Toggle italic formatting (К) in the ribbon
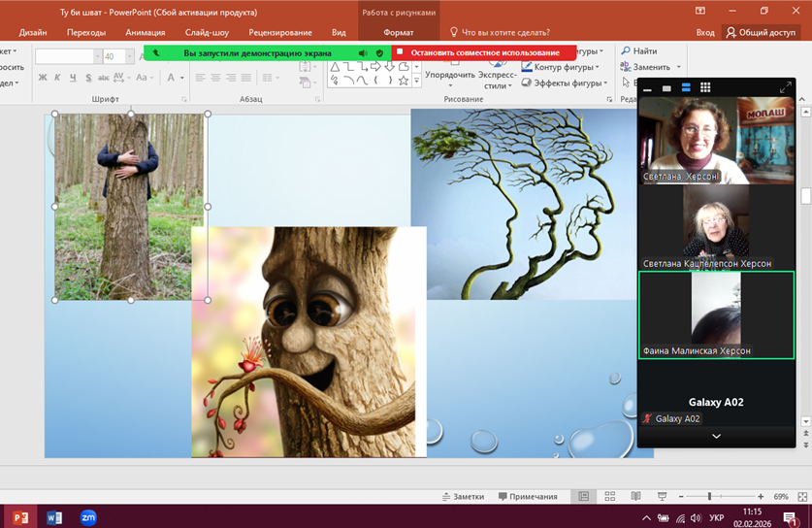Image resolution: width=812 pixels, height=528 pixels. (58, 78)
